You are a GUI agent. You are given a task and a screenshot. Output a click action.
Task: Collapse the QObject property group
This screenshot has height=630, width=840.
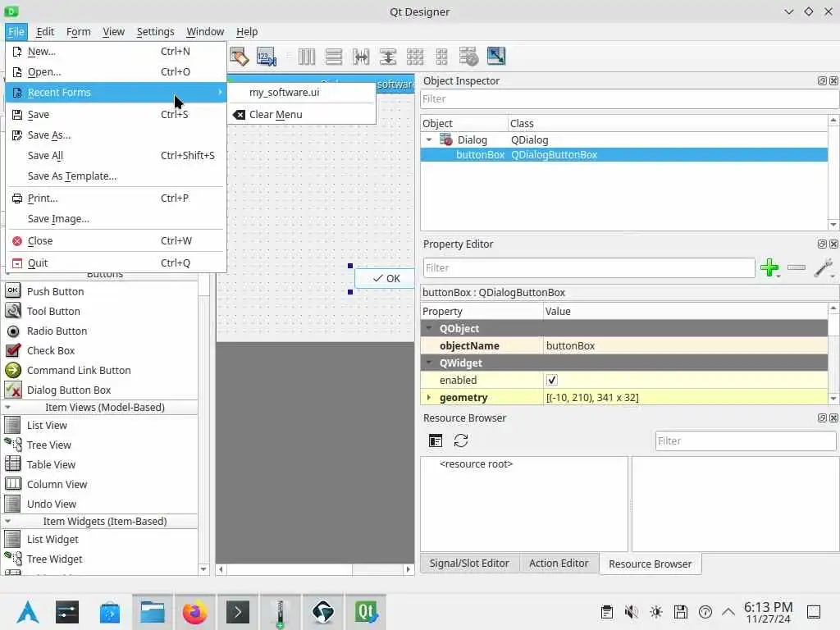coord(429,328)
